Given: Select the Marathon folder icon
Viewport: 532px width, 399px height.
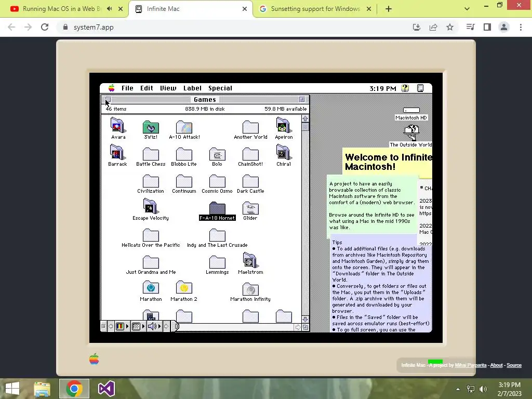Looking at the screenshot, I should tap(151, 288).
